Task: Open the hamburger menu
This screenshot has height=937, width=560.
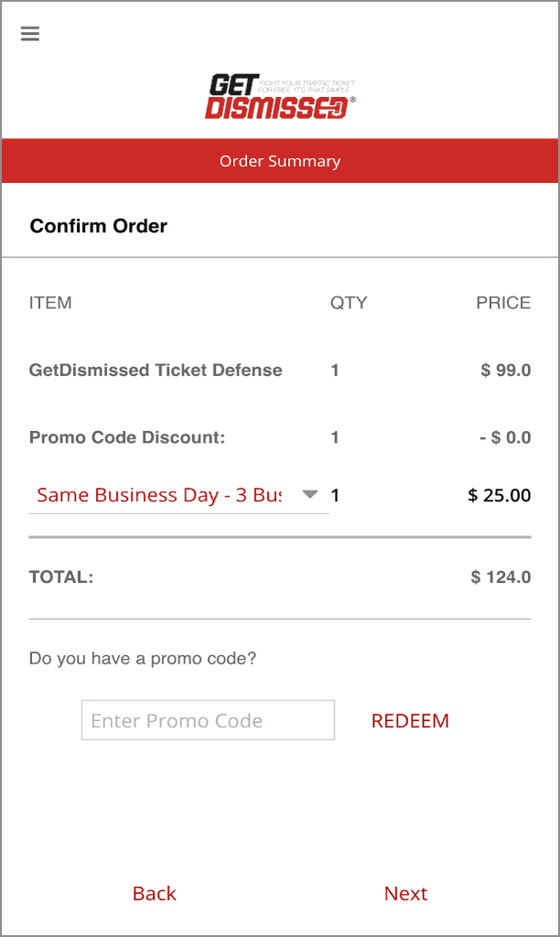Action: pos(30,34)
